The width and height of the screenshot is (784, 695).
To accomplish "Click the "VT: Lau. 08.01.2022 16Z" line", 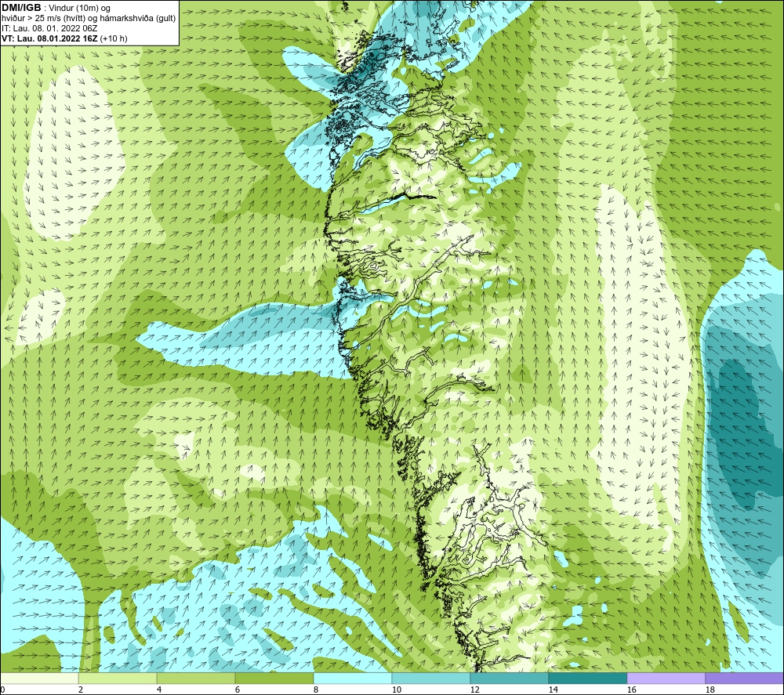I will coord(50,38).
